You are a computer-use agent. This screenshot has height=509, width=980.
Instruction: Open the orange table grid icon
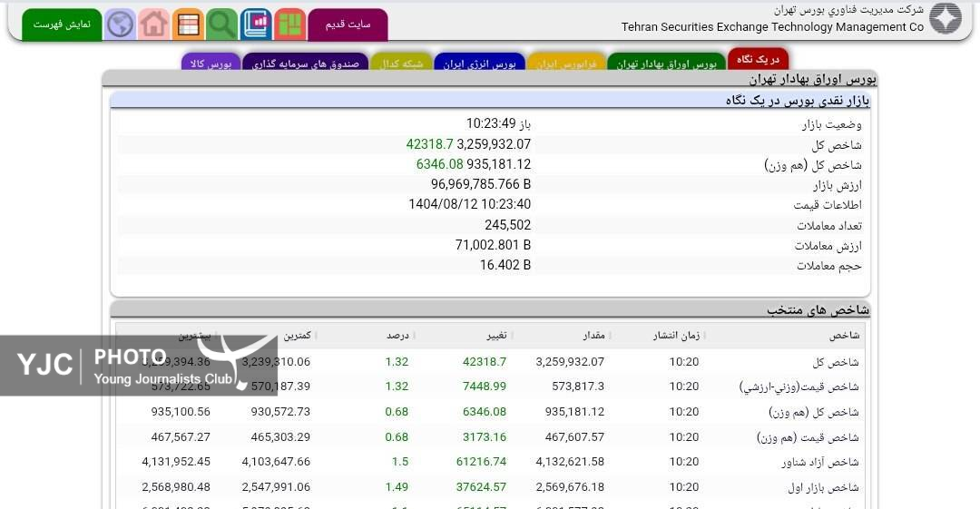pos(188,24)
